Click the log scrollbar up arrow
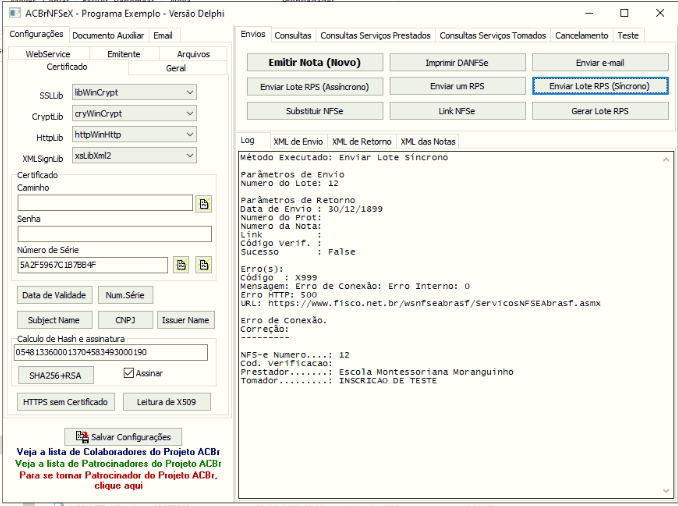The width and height of the screenshot is (678, 506). (x=666, y=160)
